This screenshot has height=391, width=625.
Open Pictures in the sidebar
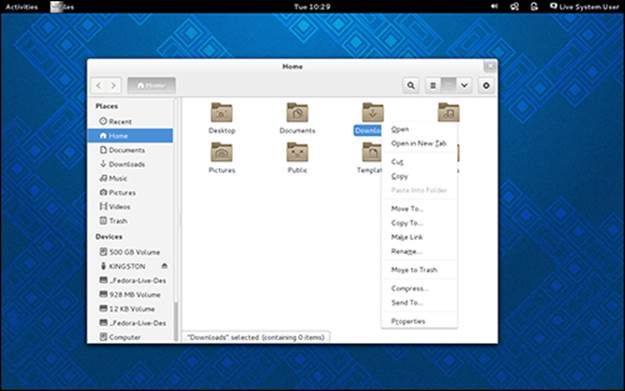(x=130, y=192)
